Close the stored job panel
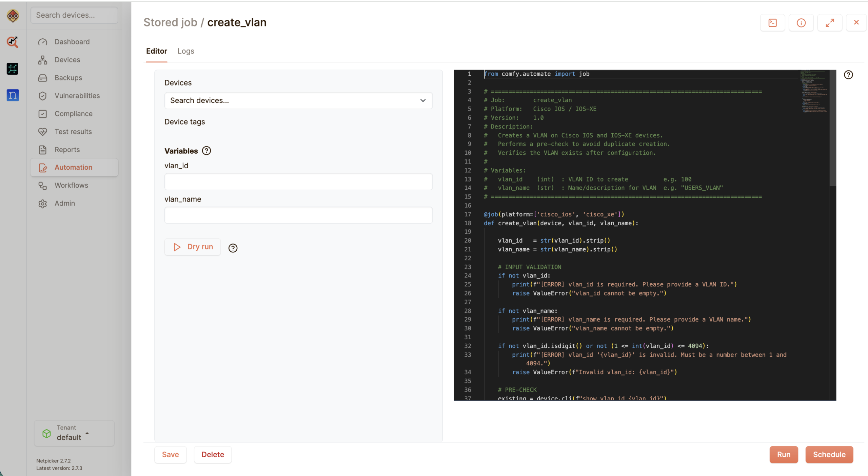This screenshot has height=476, width=868. click(x=856, y=23)
